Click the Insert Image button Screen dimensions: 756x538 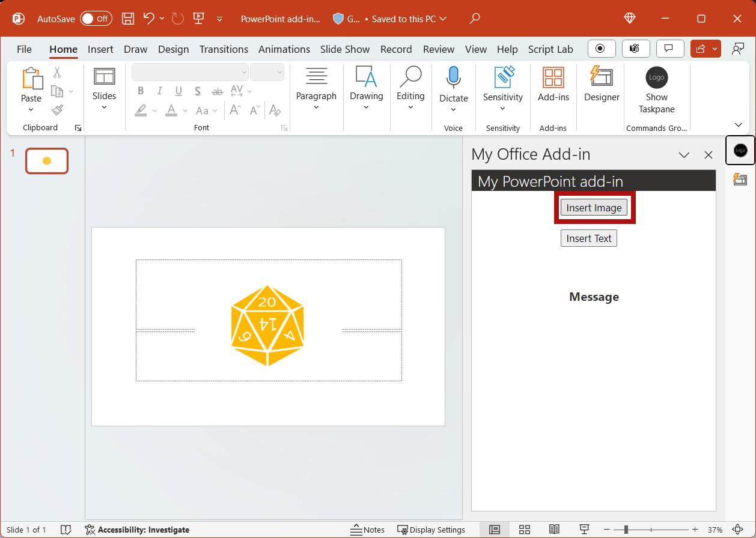point(594,207)
